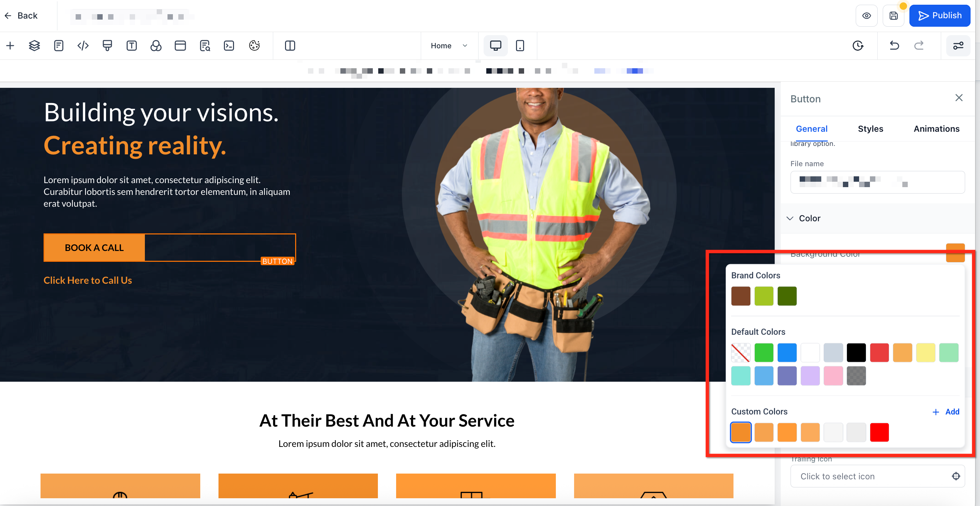
Task: Switch to desktop view mode
Action: click(495, 46)
